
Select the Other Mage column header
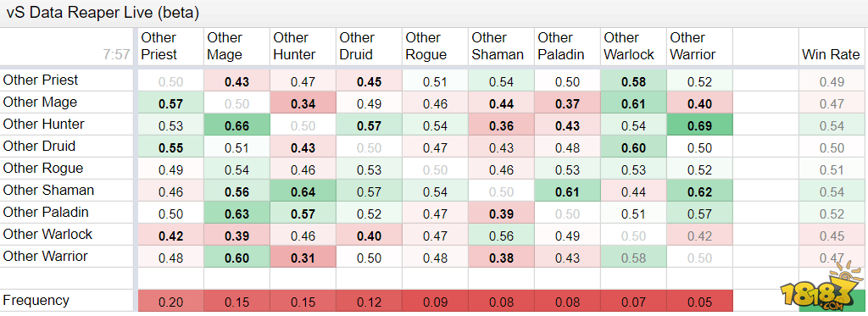tap(237, 47)
